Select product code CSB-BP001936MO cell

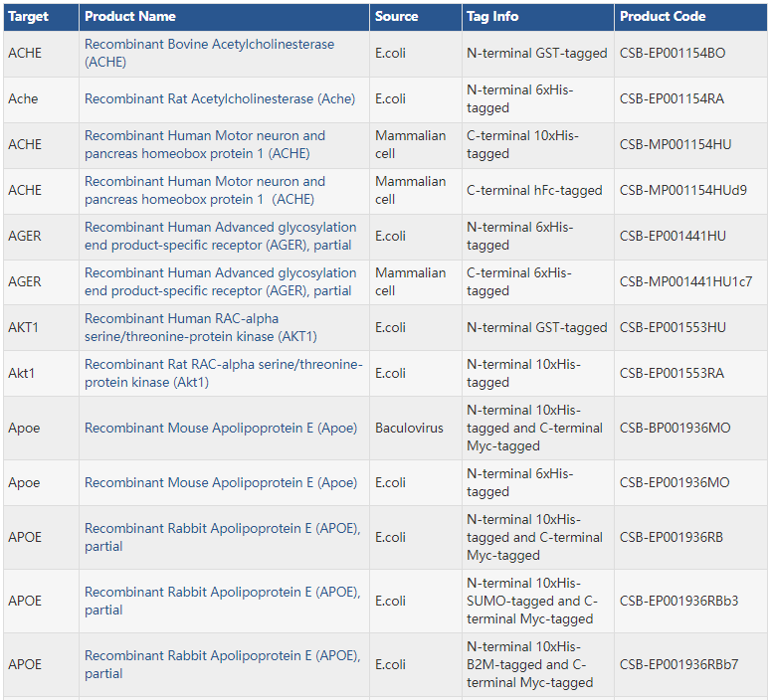click(x=675, y=429)
